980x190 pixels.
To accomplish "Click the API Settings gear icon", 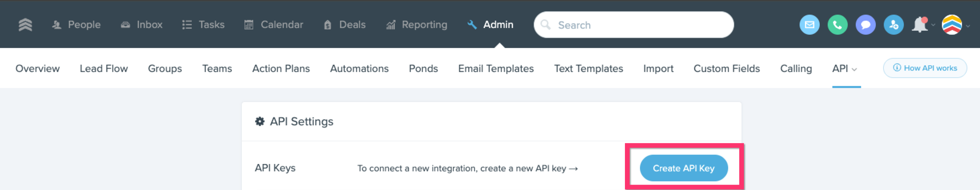I will coord(260,122).
